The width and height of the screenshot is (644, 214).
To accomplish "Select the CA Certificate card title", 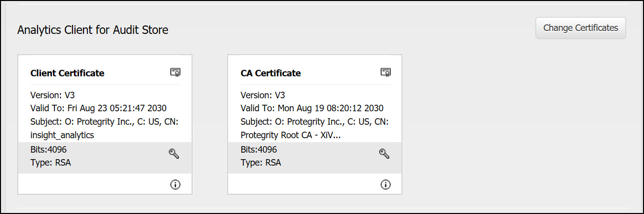I will (x=271, y=73).
